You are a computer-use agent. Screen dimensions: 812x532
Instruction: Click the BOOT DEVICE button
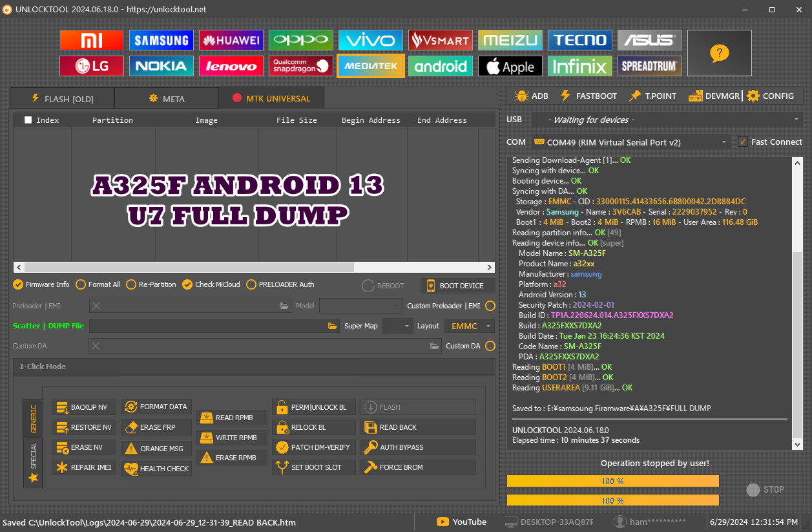(458, 286)
